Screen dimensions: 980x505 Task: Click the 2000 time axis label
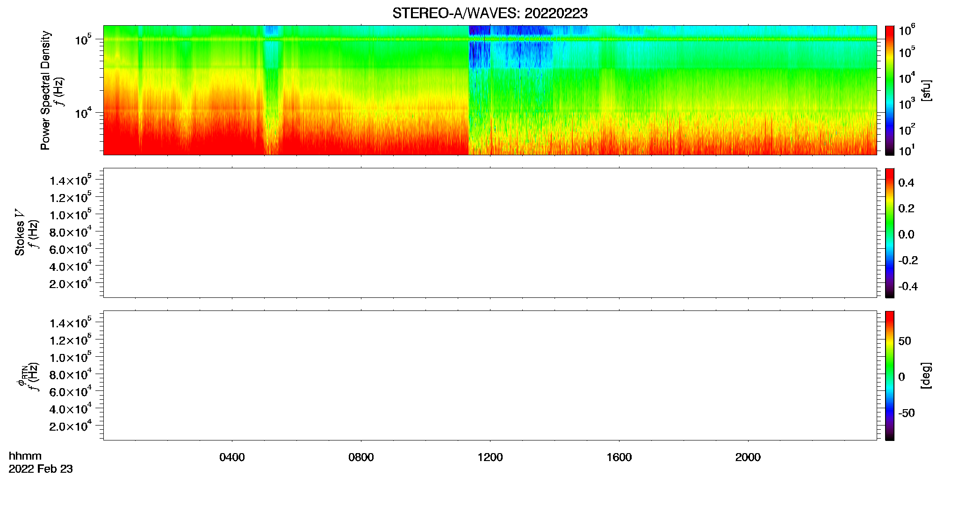click(748, 457)
